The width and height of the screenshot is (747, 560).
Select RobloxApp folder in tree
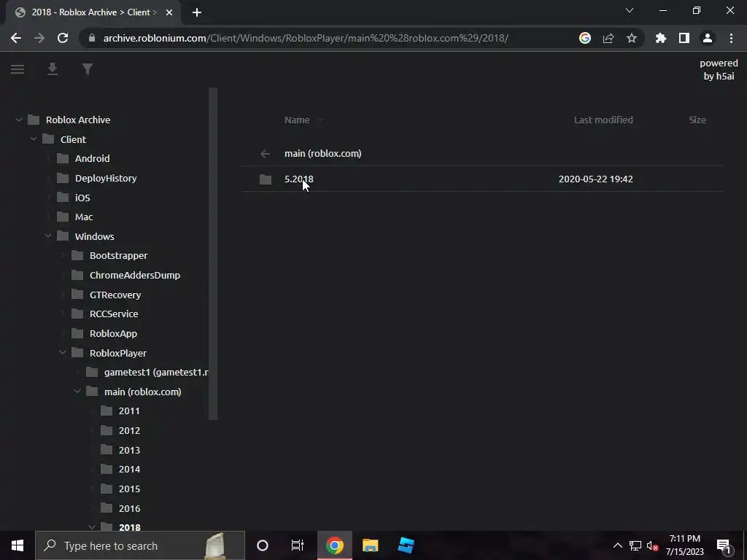click(113, 333)
